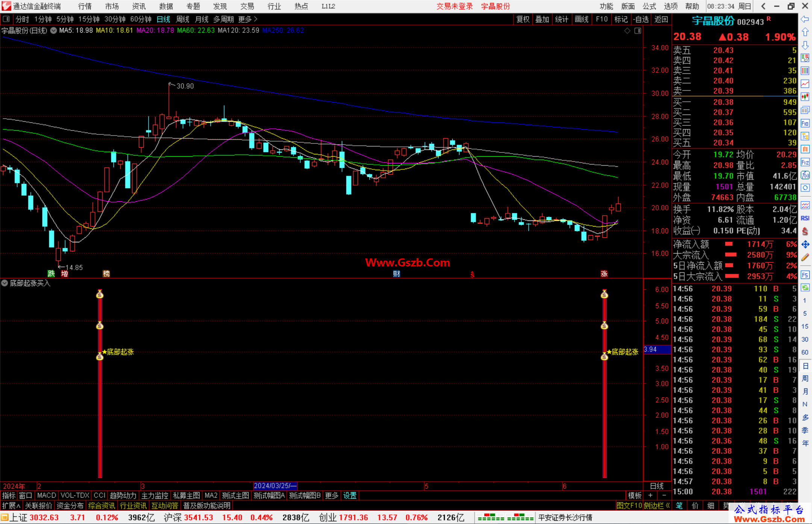Click the green refresh sidebar icon
This screenshot has height=524, width=812.
point(805,288)
